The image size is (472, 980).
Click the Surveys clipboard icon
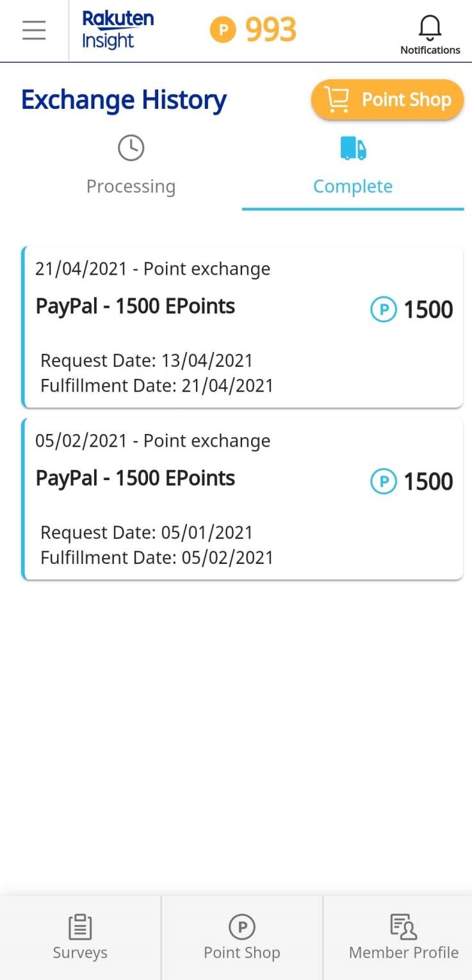click(x=80, y=926)
